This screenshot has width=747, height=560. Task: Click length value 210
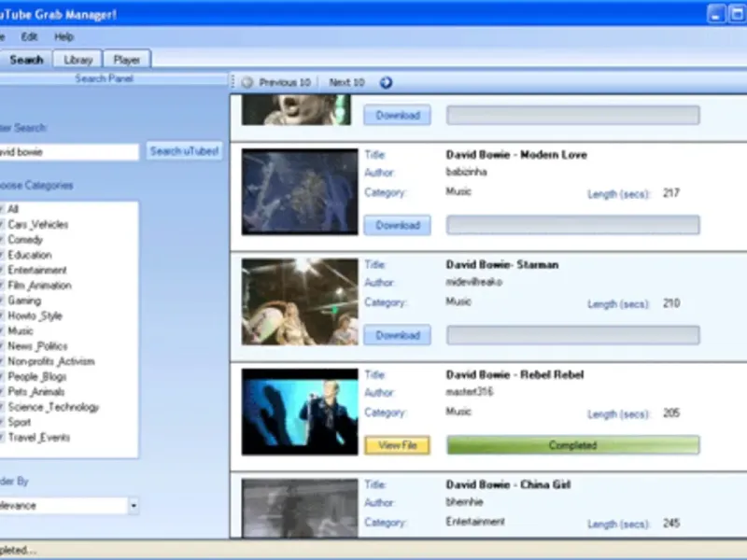671,302
